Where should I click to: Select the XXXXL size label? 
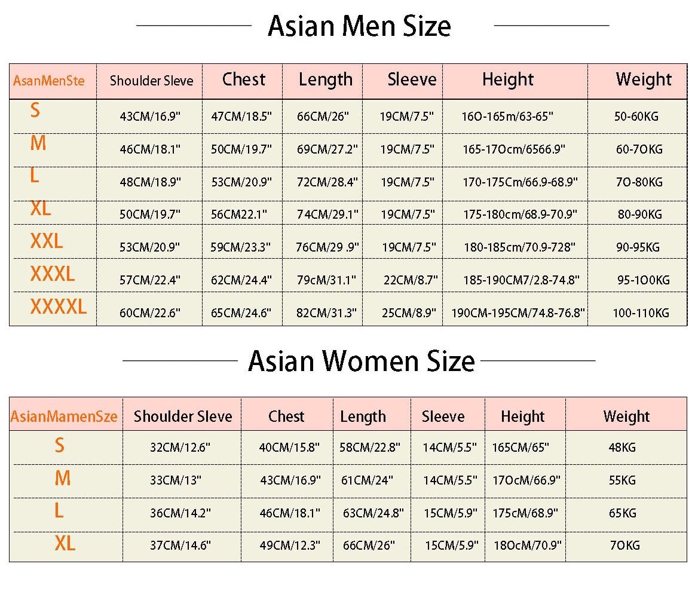58,307
